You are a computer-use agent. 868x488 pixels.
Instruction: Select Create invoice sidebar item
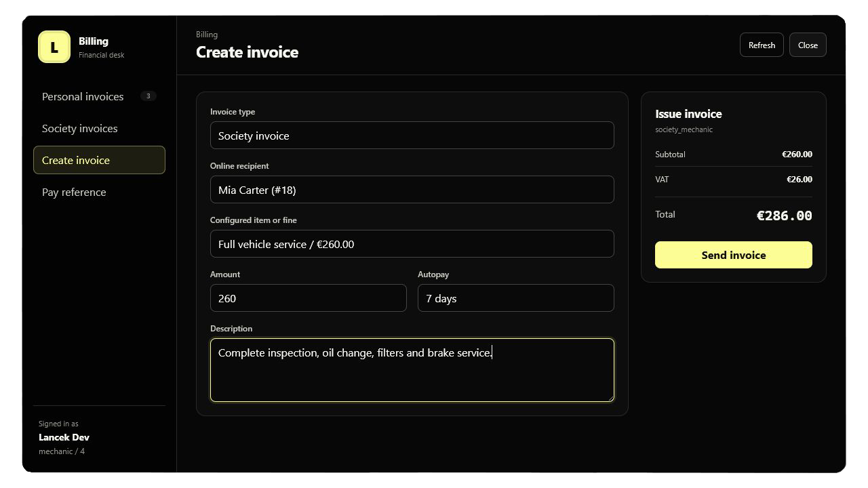point(99,160)
